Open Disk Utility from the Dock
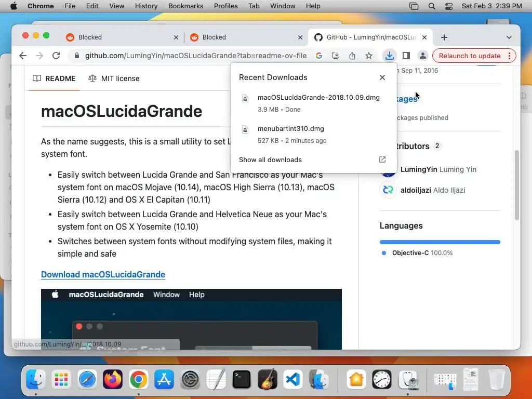The height and width of the screenshot is (399, 532). point(408,379)
